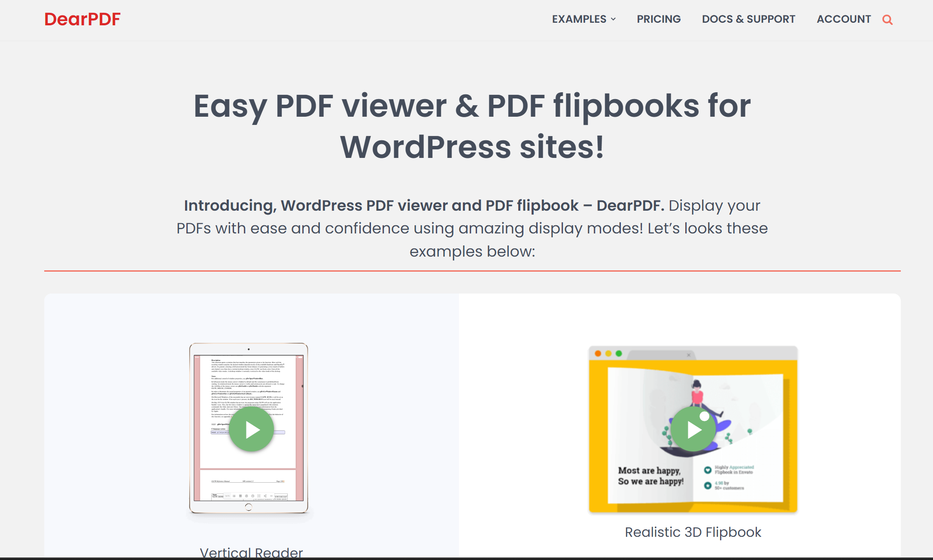Click the tablet home button circle
This screenshot has height=560, width=933.
click(249, 507)
